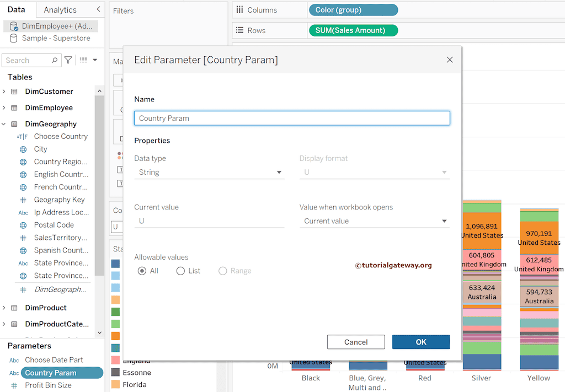Click the Color (group) pill on Columns

click(353, 10)
